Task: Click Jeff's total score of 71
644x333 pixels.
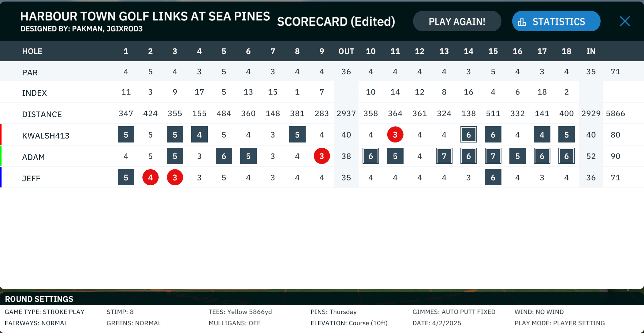Action: pos(616,177)
